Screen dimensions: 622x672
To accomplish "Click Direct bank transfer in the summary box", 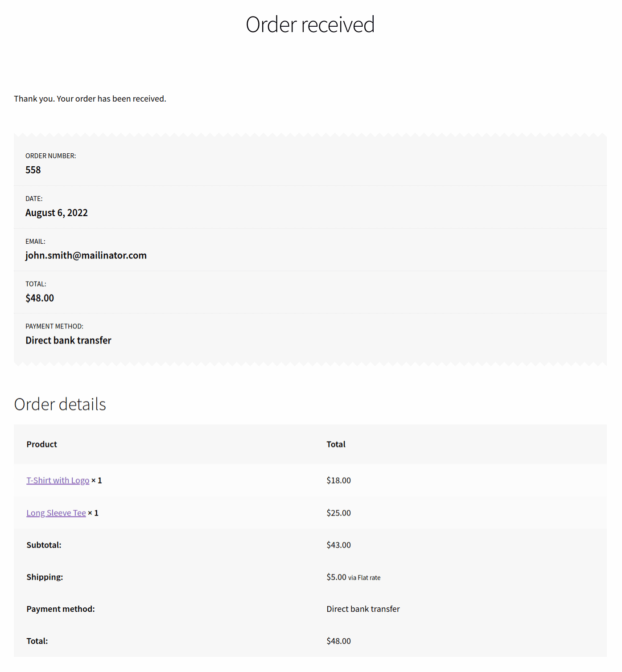I will tap(68, 340).
